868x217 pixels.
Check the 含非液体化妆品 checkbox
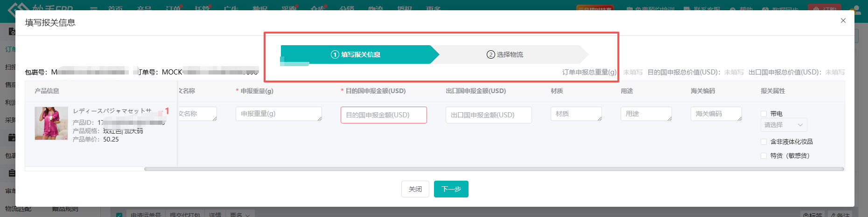click(764, 142)
